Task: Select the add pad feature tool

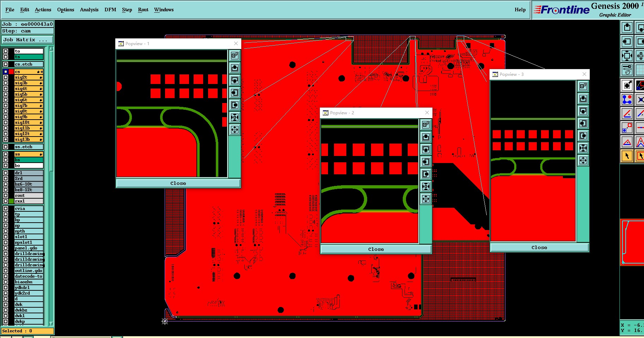Action: tap(627, 85)
